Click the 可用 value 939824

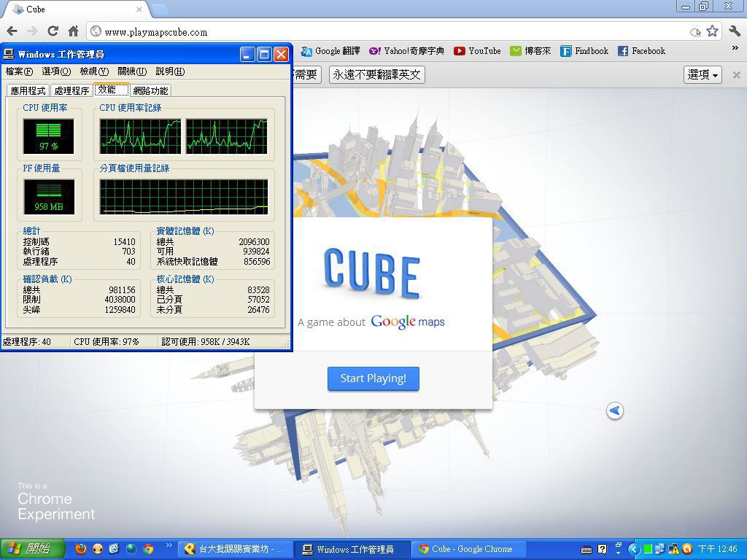pyautogui.click(x=256, y=252)
